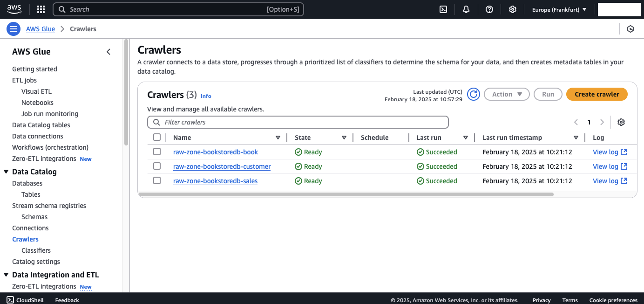Open the Action dropdown menu
Screen dimensions: 644x304
(507, 94)
